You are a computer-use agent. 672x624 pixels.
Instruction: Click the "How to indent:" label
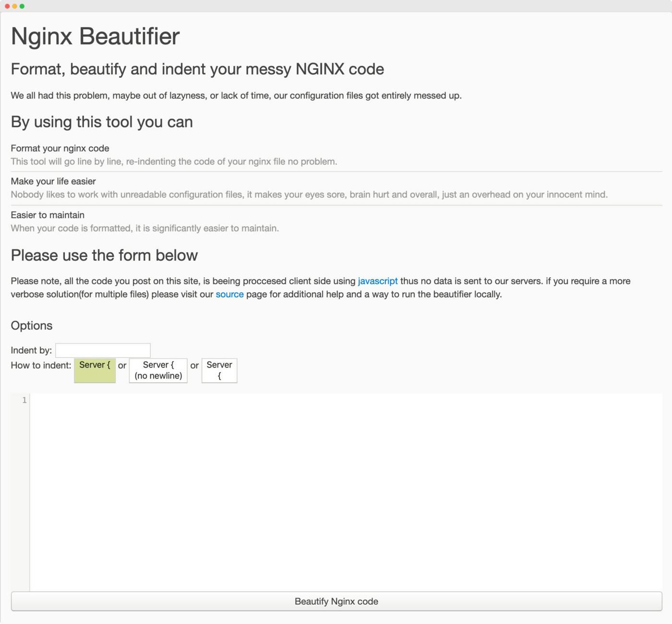41,366
